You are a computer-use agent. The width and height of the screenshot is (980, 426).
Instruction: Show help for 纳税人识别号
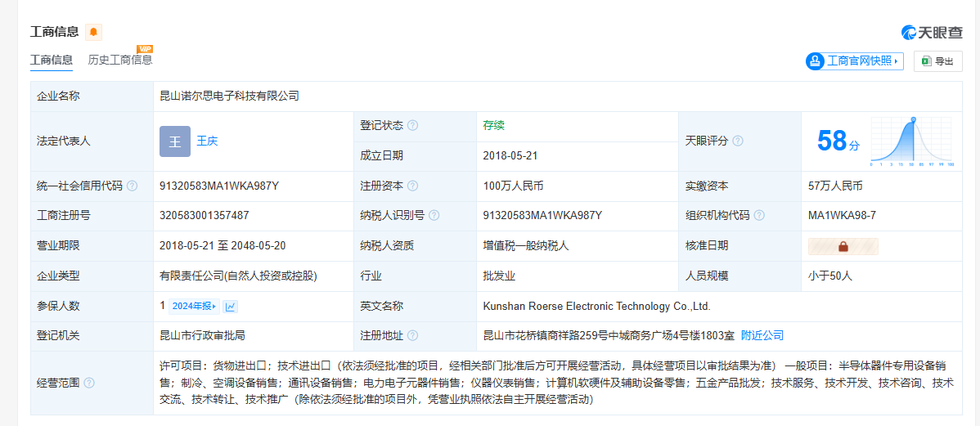434,216
